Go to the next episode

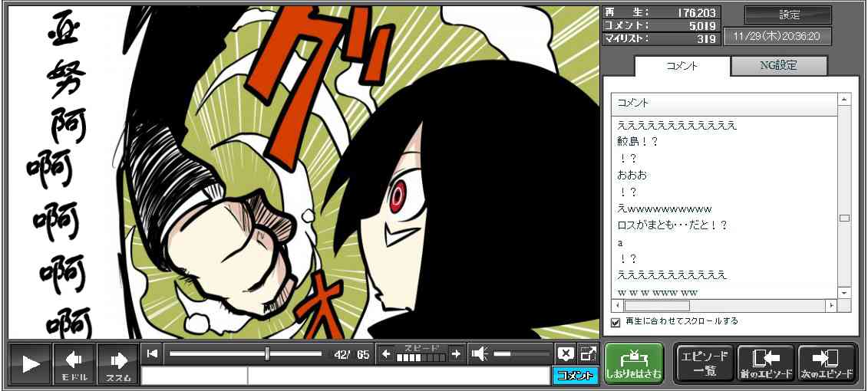point(827,363)
